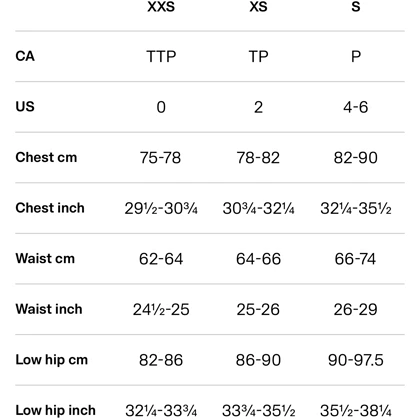Select the XS column header
Image resolution: width=420 pixels, height=420 pixels.
click(x=258, y=7)
